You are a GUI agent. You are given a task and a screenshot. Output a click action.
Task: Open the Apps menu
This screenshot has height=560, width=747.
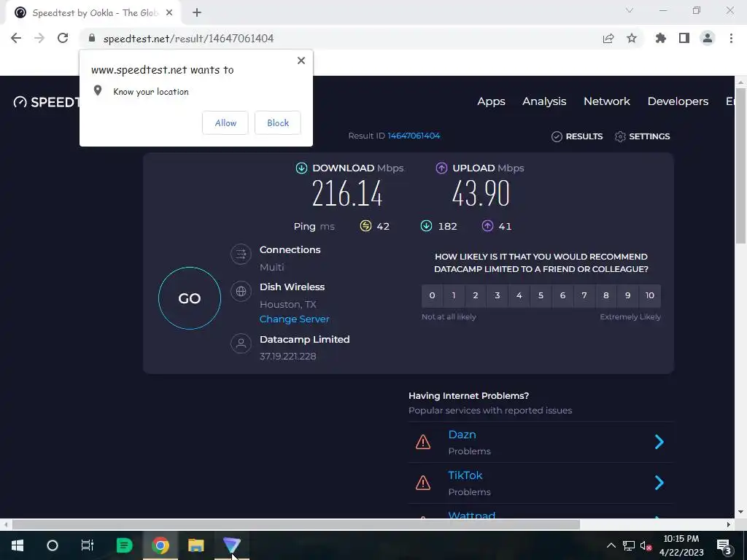tap(491, 101)
